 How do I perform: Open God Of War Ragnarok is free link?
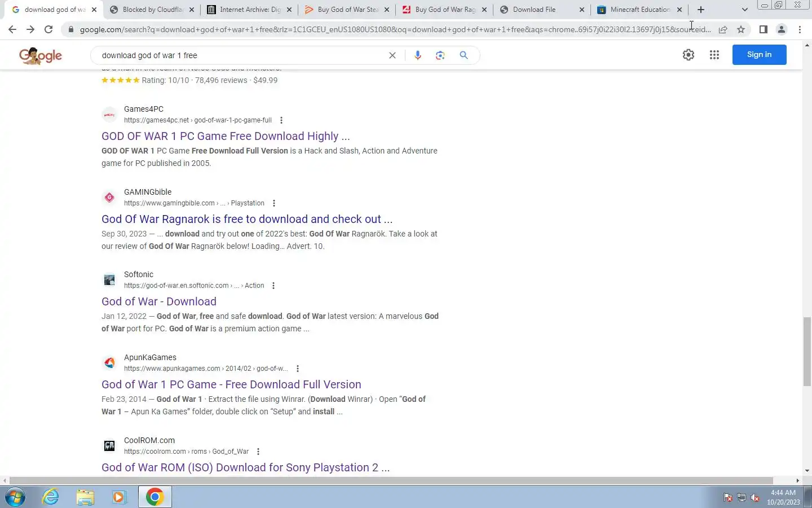pos(247,219)
